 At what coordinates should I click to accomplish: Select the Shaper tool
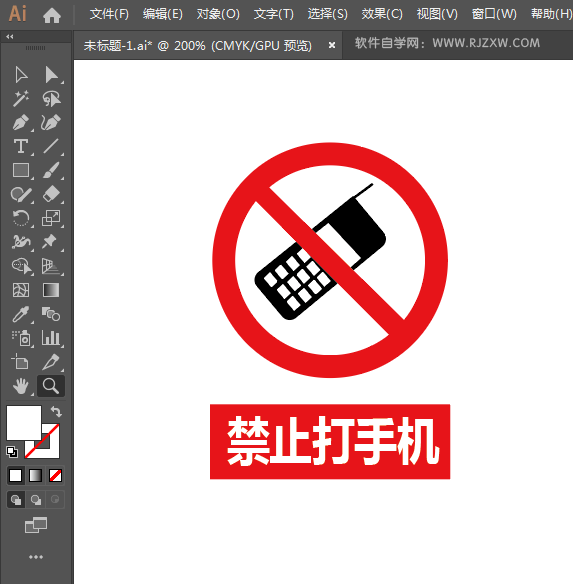point(21,194)
